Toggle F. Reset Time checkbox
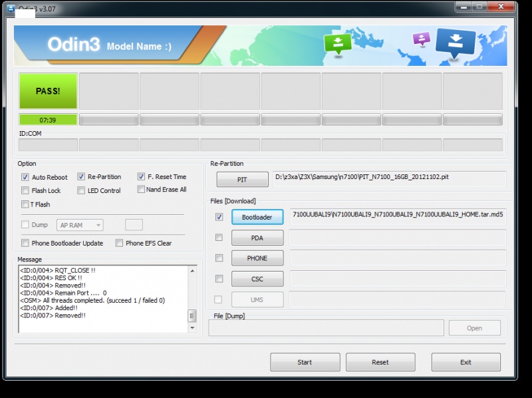Screen dimensions: 532x398 [x=141, y=176]
